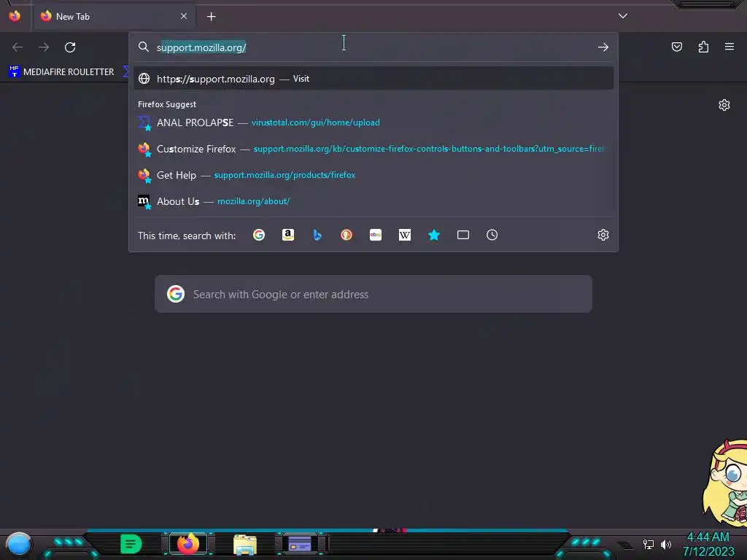Viewport: 747px width, 560px height.
Task: Click the Firefox Suggest heading
Action: click(x=167, y=104)
